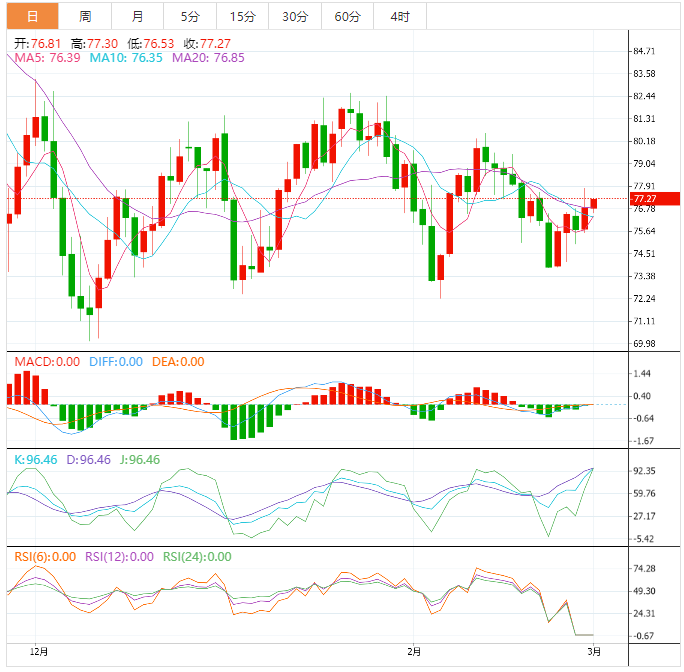This screenshot has height=672, width=684.
Task: Choose the 30分 timeframe tab
Action: (295, 16)
